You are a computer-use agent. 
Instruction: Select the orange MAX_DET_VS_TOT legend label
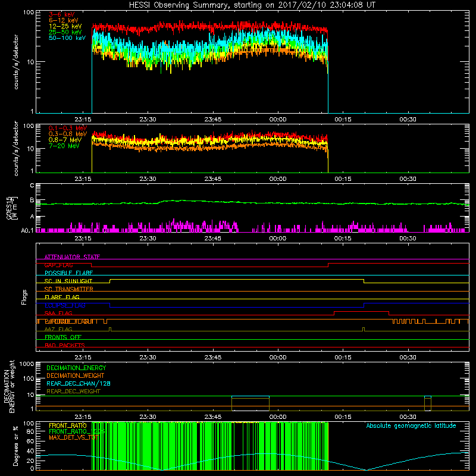(x=73, y=437)
